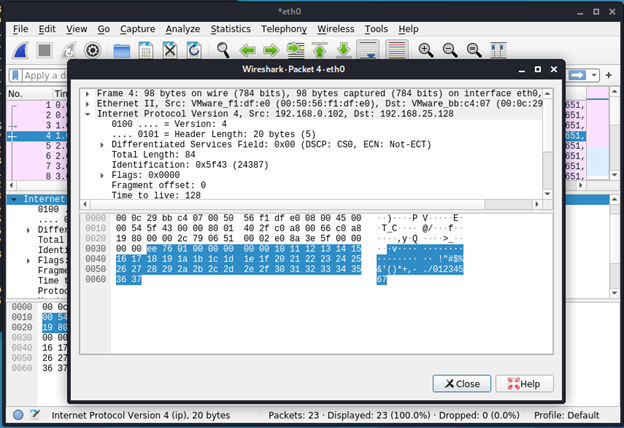
Task: Select packet 5 in main packet list
Action: (x=37, y=146)
